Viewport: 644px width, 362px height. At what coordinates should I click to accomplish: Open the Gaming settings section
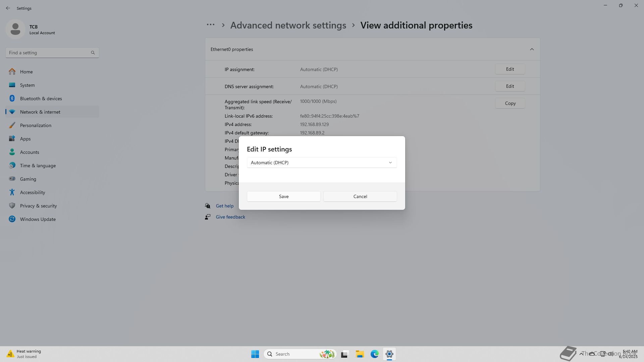coord(28,179)
